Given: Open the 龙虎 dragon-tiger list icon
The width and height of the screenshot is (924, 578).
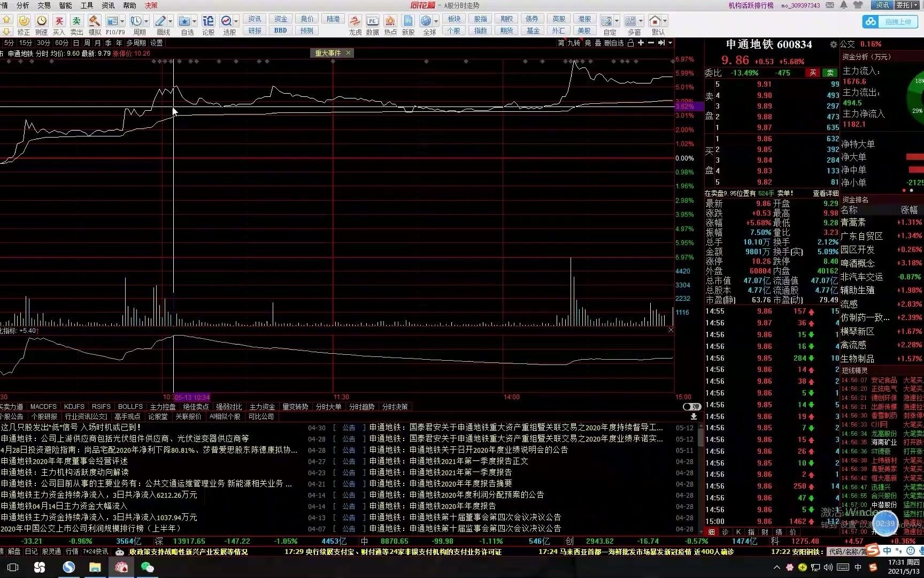Looking at the screenshot, I should click(355, 21).
